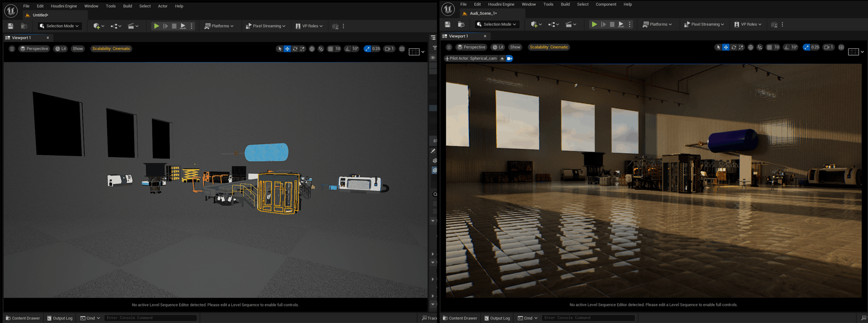The width and height of the screenshot is (868, 323).
Task: Open Actor menu in Untitled window
Action: (x=163, y=6)
